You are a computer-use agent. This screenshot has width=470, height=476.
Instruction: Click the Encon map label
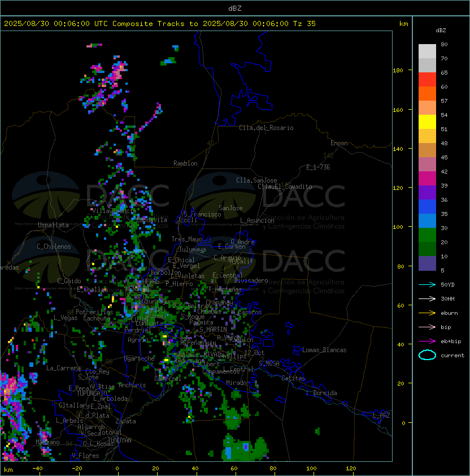339,143
